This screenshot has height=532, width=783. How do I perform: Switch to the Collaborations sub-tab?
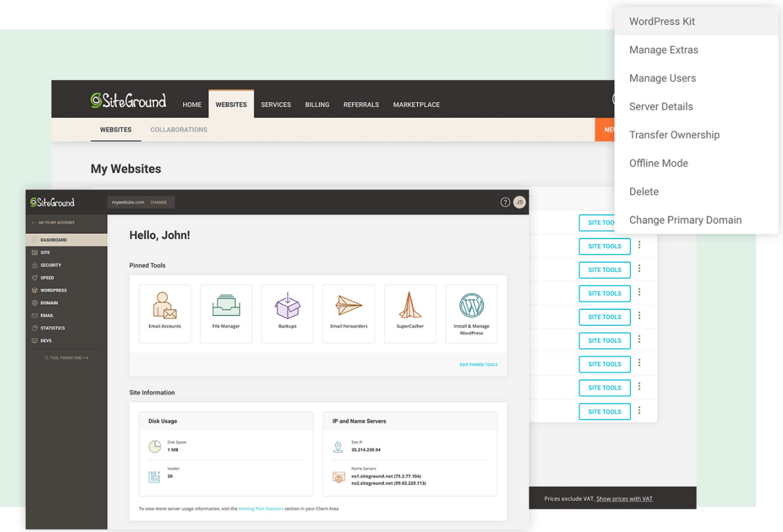[x=179, y=130]
